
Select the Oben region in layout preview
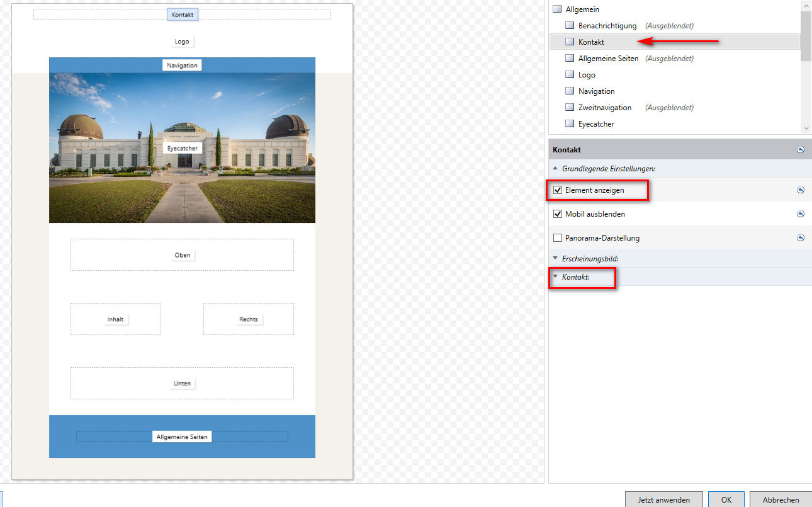point(183,255)
